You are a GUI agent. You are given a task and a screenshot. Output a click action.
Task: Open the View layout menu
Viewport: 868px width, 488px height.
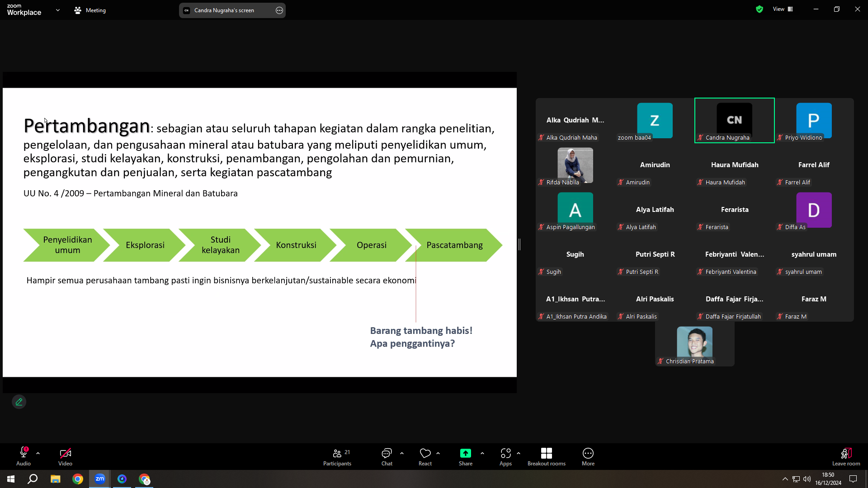tap(783, 9)
